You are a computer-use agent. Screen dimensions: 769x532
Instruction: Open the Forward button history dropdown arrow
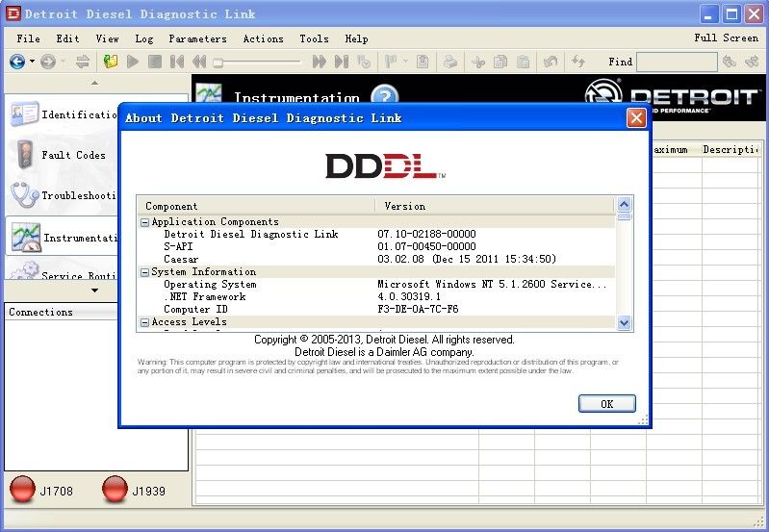coord(63,62)
